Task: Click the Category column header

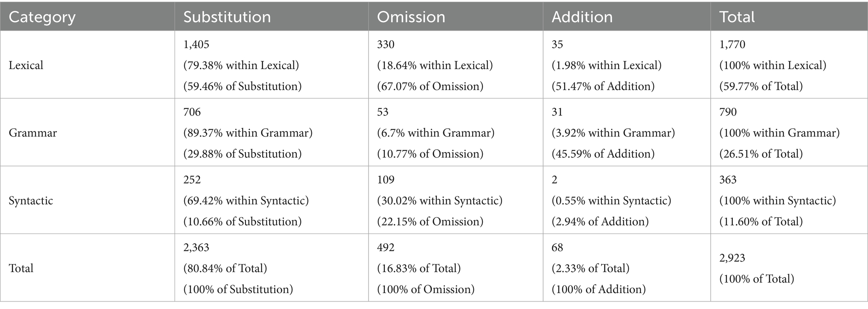Action: coord(42,17)
